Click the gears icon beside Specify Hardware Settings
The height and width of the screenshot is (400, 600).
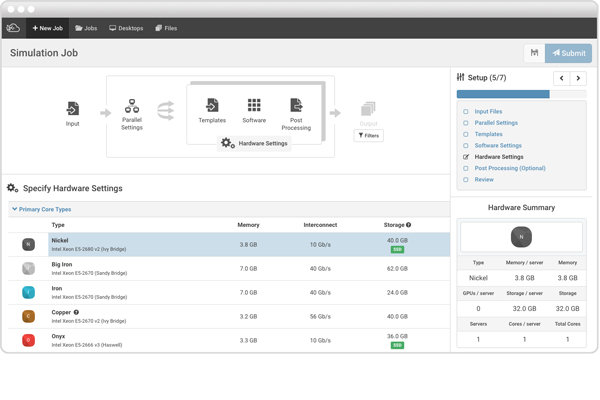13,188
